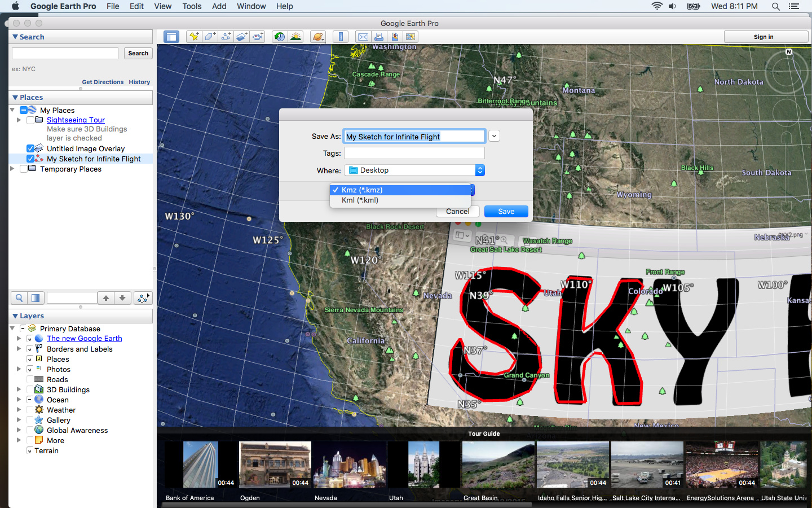The height and width of the screenshot is (508, 812).
Task: Collapse the Places panel header
Action: [x=15, y=97]
